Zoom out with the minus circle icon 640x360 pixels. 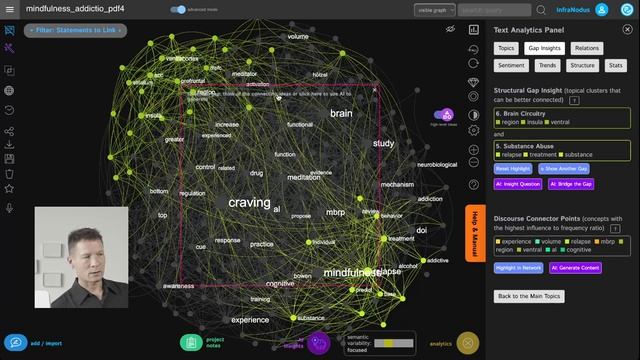tap(473, 162)
